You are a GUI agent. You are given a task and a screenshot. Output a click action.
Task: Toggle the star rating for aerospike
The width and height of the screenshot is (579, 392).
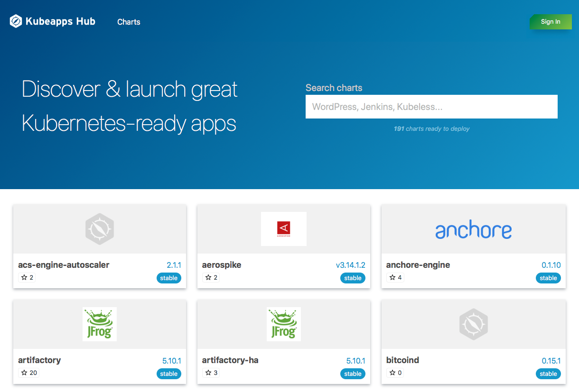[207, 278]
